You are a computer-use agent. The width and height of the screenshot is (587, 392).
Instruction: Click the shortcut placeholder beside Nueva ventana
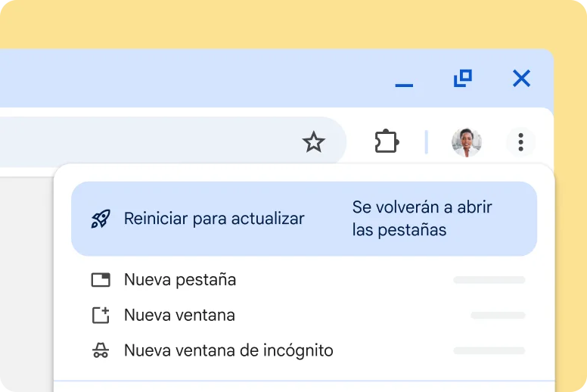(x=497, y=316)
